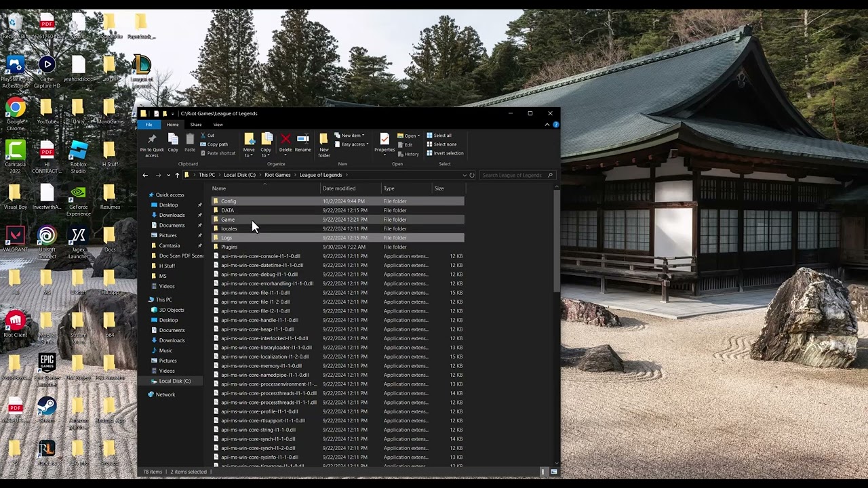The image size is (868, 488).
Task: Collapse the ribbon with the chevron
Action: [547, 125]
